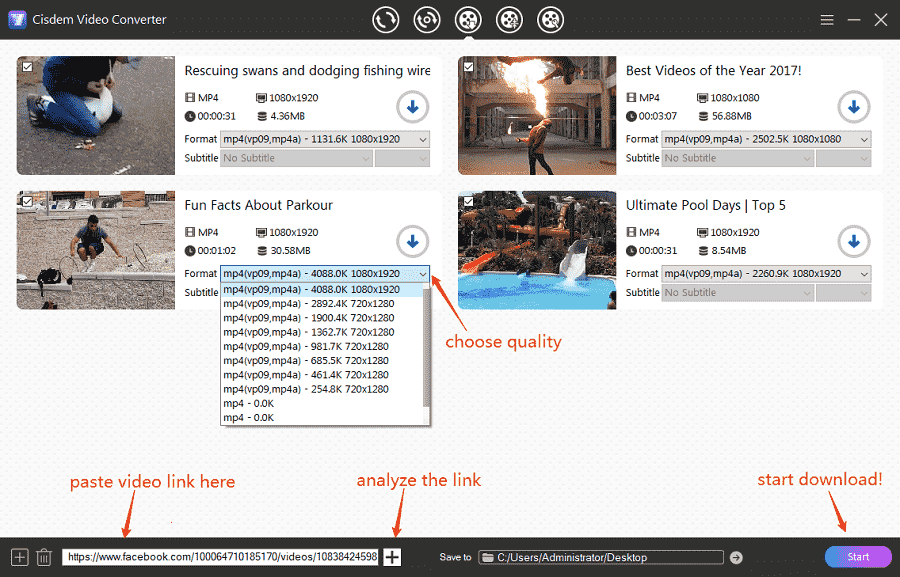Open the hamburger menu
900x577 pixels.
(x=827, y=20)
